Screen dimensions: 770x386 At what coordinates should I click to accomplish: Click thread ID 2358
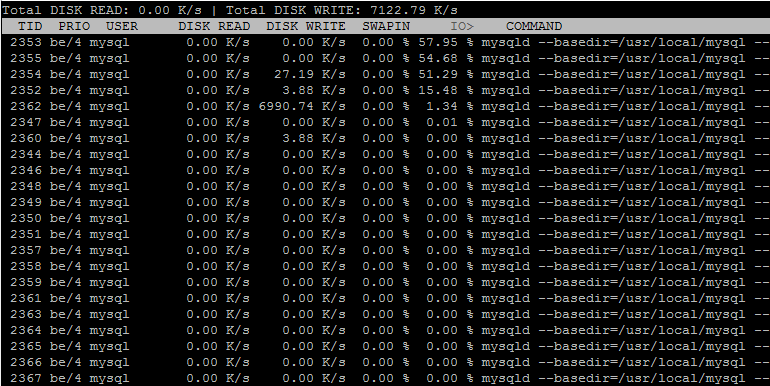tap(26, 266)
